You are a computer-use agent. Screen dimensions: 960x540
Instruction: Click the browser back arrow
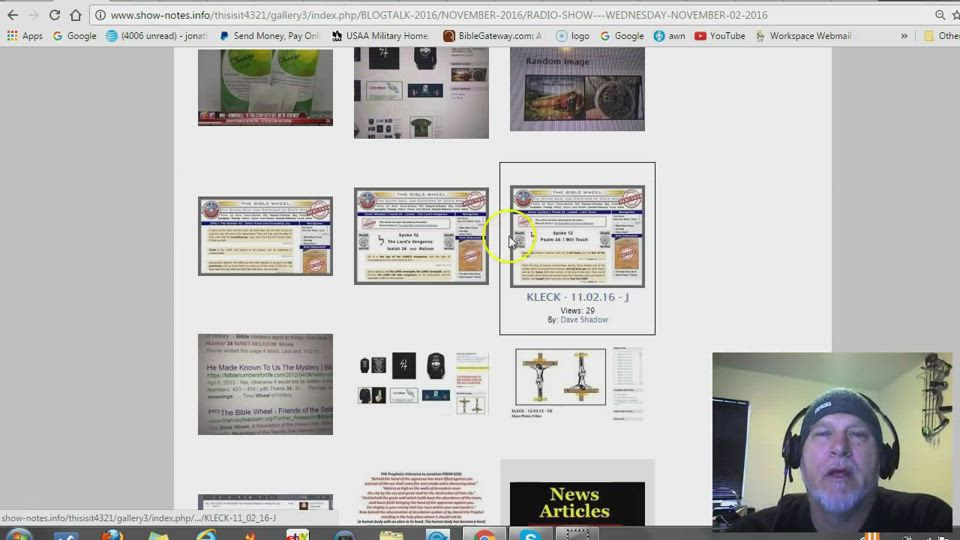click(x=12, y=15)
